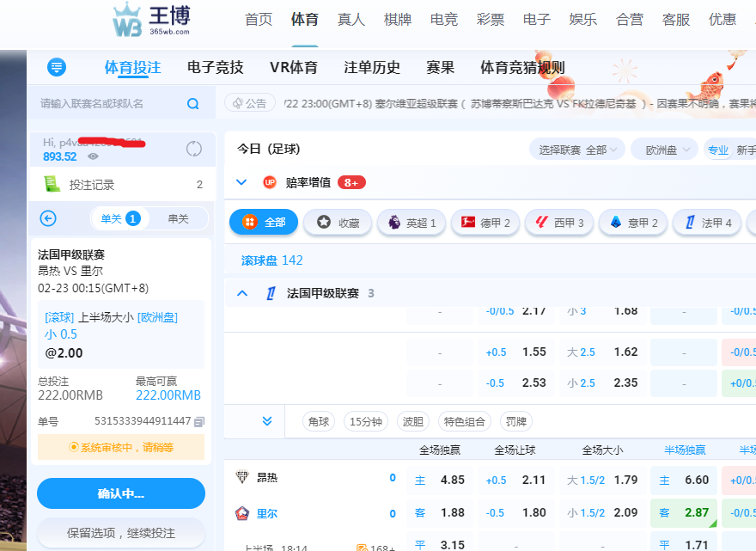Collapse the 法国甲级联赛 section

coord(242,293)
